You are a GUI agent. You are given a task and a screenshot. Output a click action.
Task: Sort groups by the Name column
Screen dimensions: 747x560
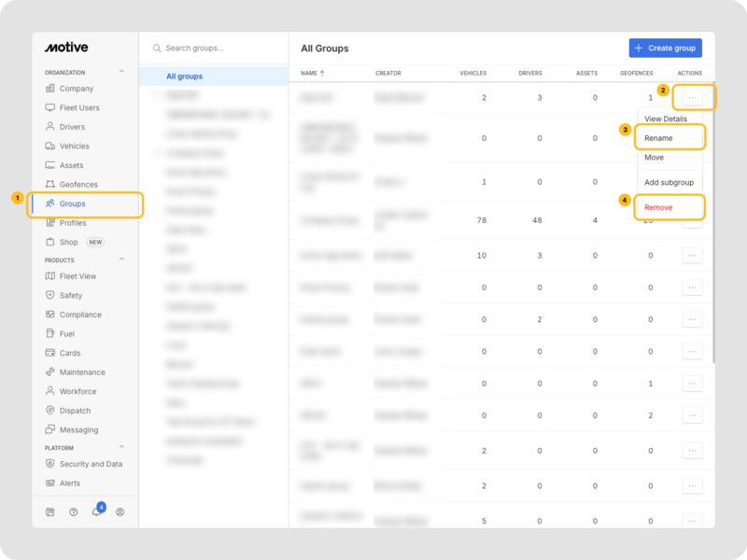click(x=313, y=73)
